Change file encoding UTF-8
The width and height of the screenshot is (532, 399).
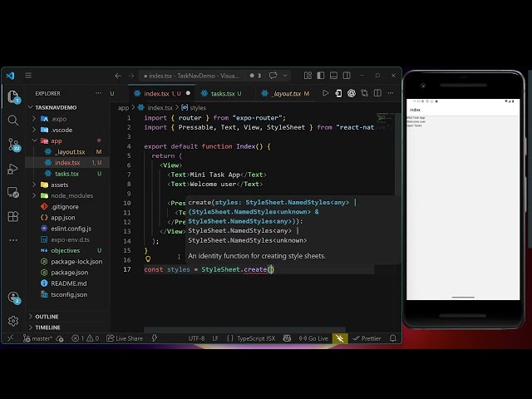click(x=196, y=338)
